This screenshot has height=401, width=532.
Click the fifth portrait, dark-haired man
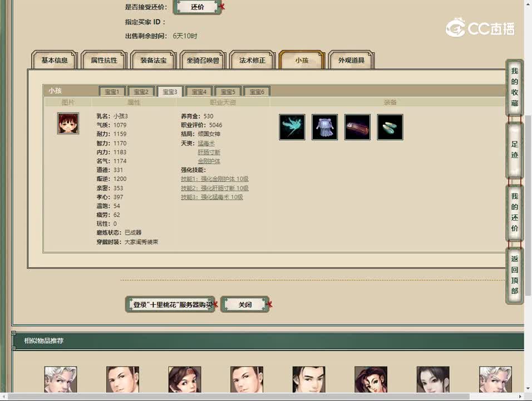(x=309, y=380)
